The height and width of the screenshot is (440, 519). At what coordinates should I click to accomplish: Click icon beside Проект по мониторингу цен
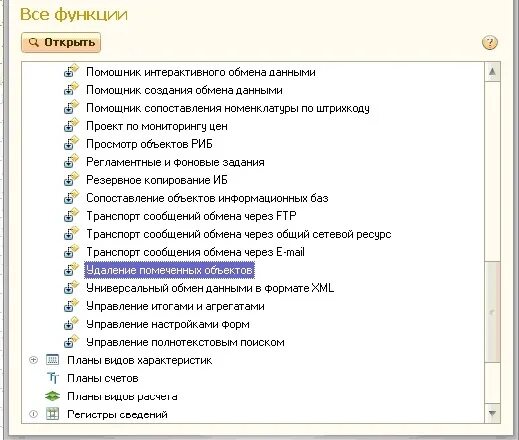click(71, 125)
